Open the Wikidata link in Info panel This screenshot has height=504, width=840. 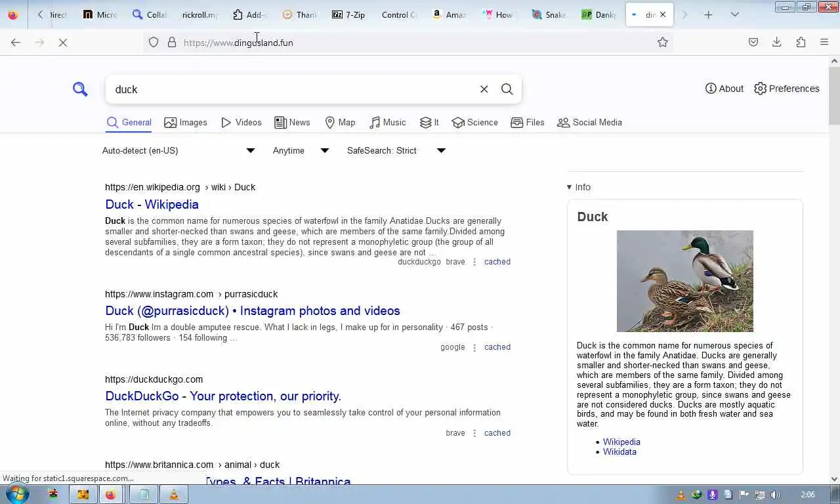619,452
